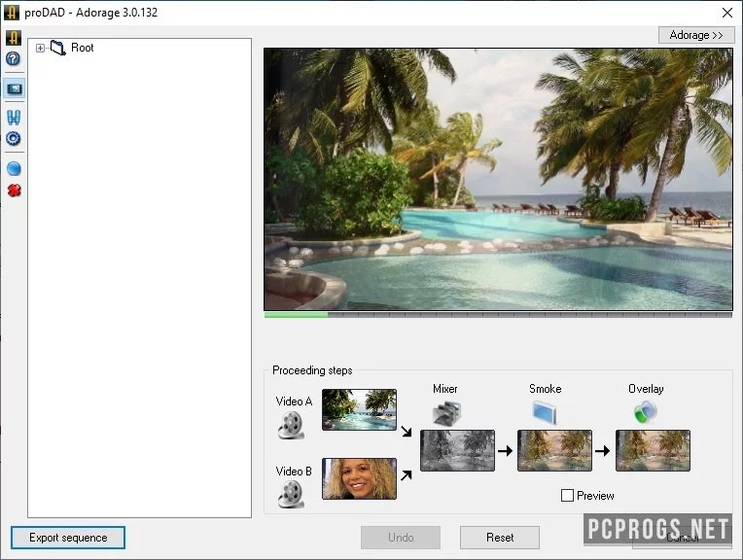This screenshot has width=743, height=560.
Task: Click the blue sphere icon
Action: [x=14, y=168]
